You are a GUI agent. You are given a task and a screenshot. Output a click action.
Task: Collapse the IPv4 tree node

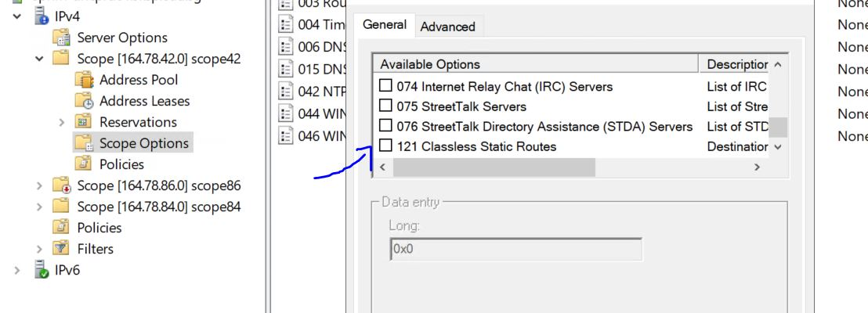[x=17, y=16]
